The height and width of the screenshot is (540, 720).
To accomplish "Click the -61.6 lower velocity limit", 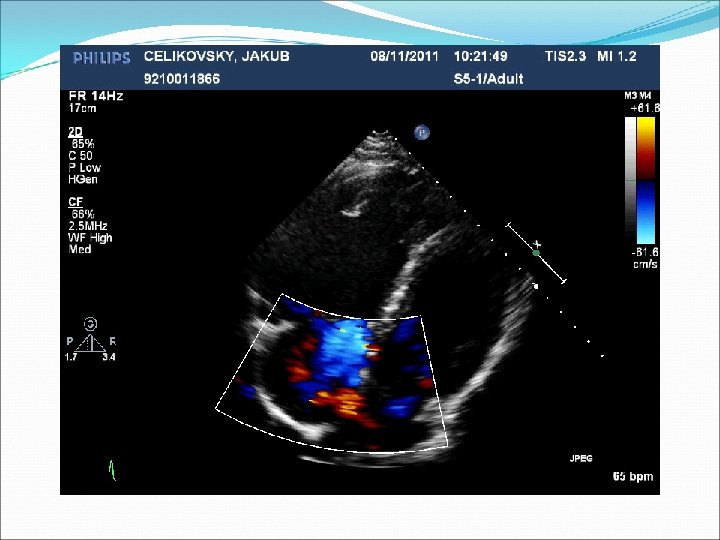I will [x=645, y=252].
